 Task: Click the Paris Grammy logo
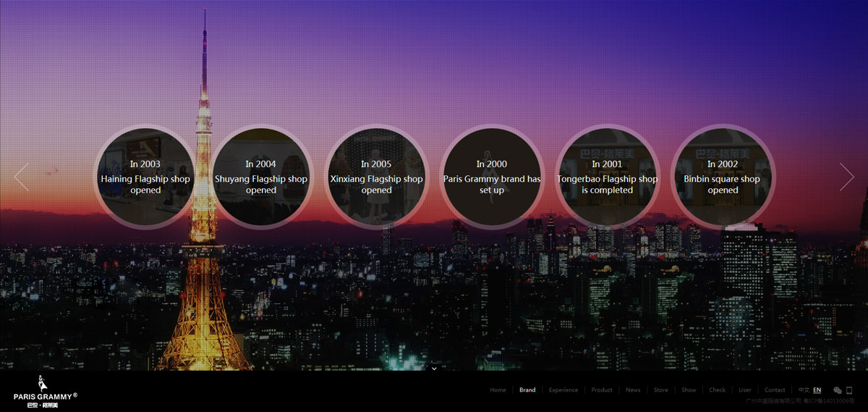pyautogui.click(x=45, y=392)
